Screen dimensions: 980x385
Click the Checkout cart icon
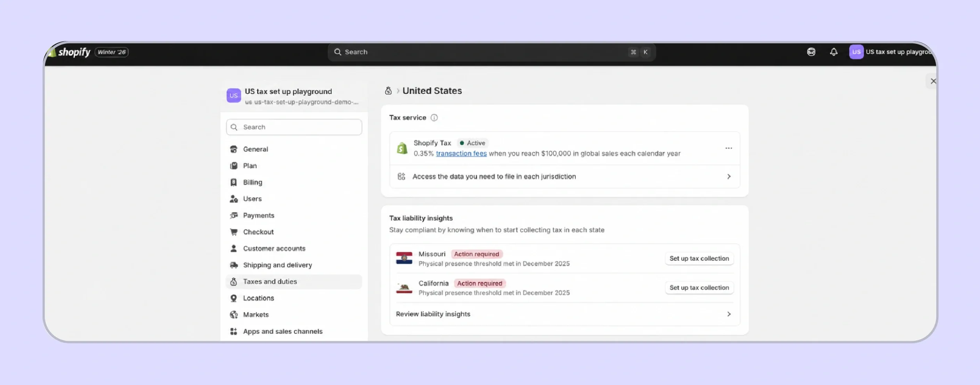click(233, 232)
